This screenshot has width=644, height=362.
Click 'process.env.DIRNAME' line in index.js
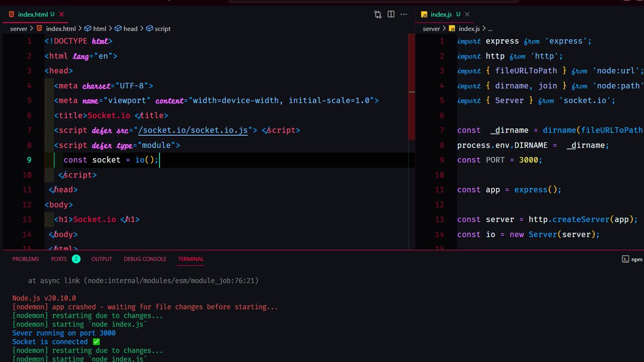533,145
